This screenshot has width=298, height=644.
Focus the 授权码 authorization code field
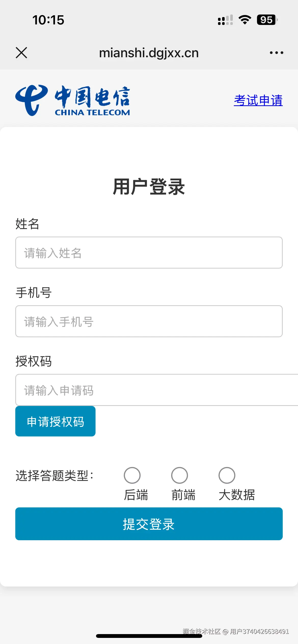pos(149,390)
